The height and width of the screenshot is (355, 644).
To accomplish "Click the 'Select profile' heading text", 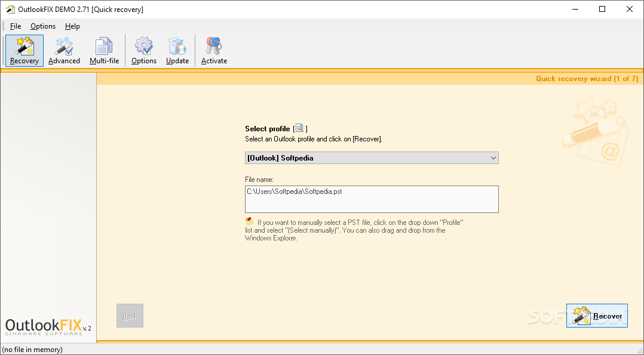I will pos(268,129).
